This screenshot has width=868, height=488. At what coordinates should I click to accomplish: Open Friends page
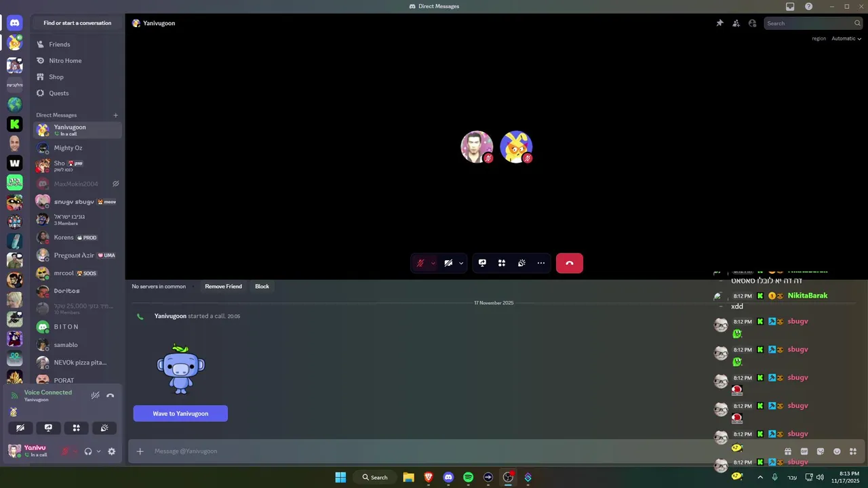pos(77,44)
